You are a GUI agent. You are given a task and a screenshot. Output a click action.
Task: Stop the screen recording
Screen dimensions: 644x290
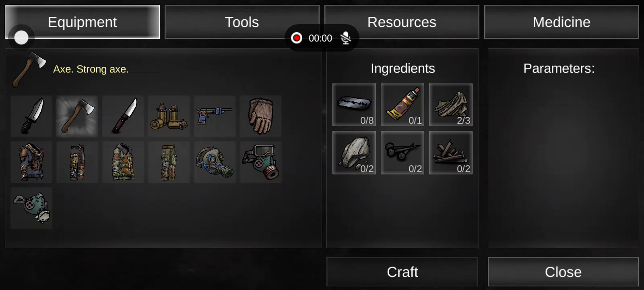297,38
